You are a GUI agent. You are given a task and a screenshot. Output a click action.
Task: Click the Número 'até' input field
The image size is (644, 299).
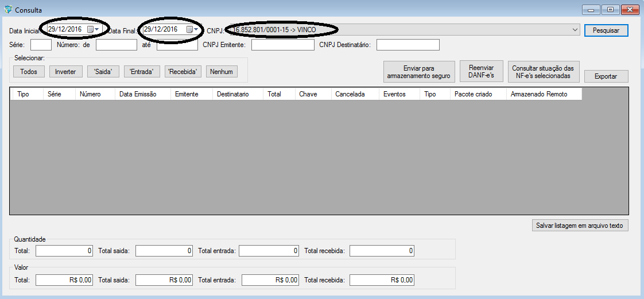pos(177,45)
